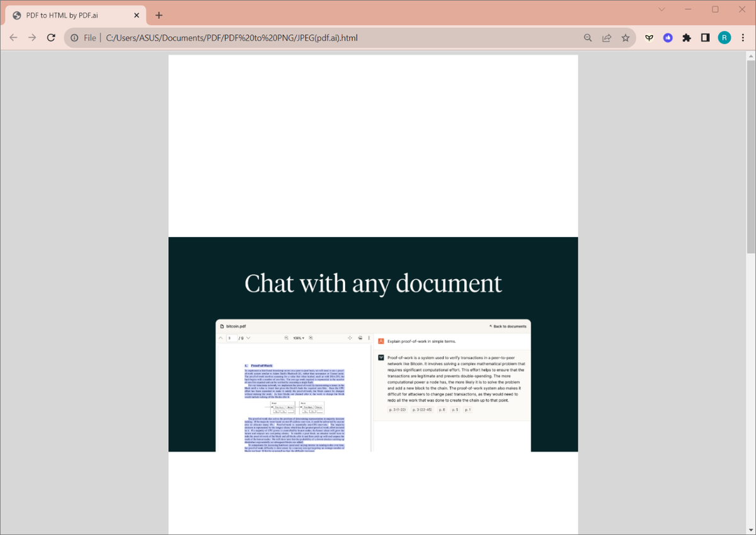
Task: Click the print icon in the PDF toolbar
Action: click(360, 338)
